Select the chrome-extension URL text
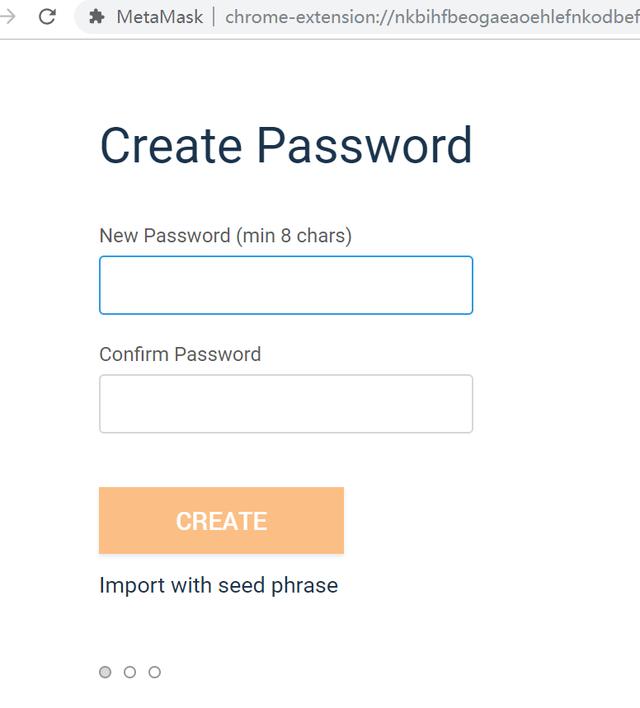The width and height of the screenshot is (640, 708). coord(432,17)
